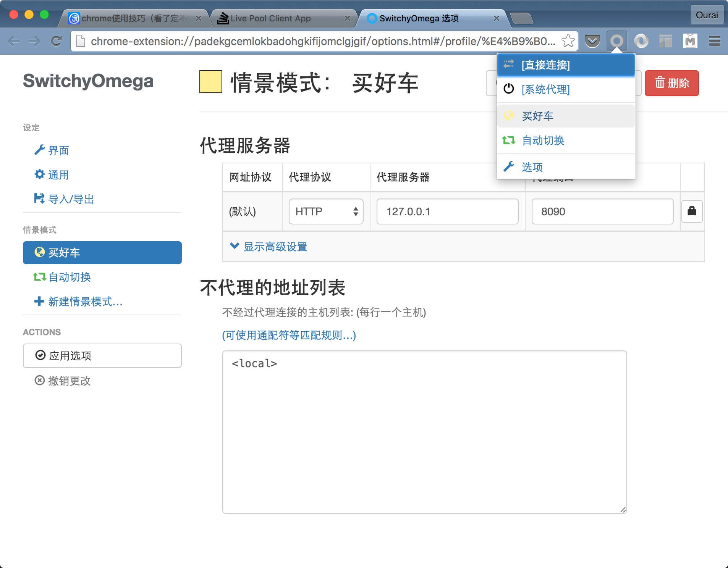Click the address bar URL

point(323,41)
